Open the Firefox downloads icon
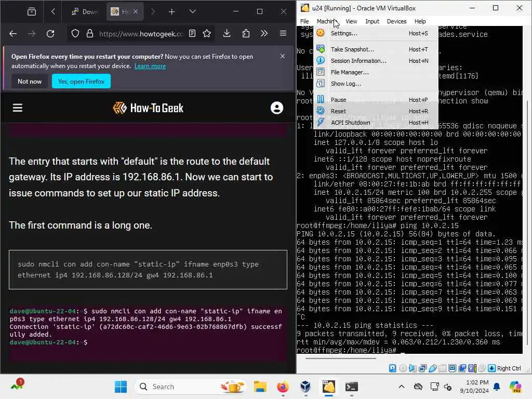 point(227,33)
